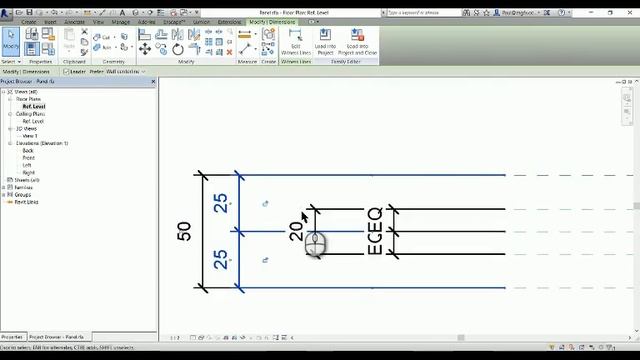Select the Offset tool
Screen dimensions: 640x360
tap(161, 35)
